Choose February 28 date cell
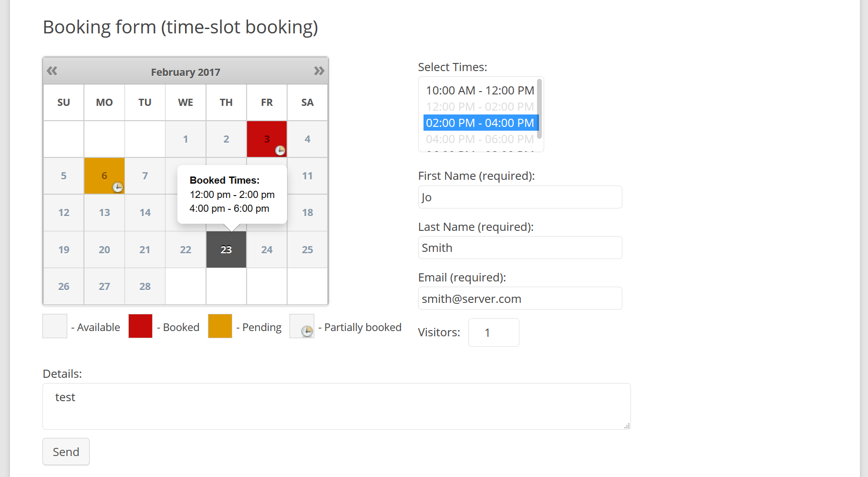 coord(145,286)
